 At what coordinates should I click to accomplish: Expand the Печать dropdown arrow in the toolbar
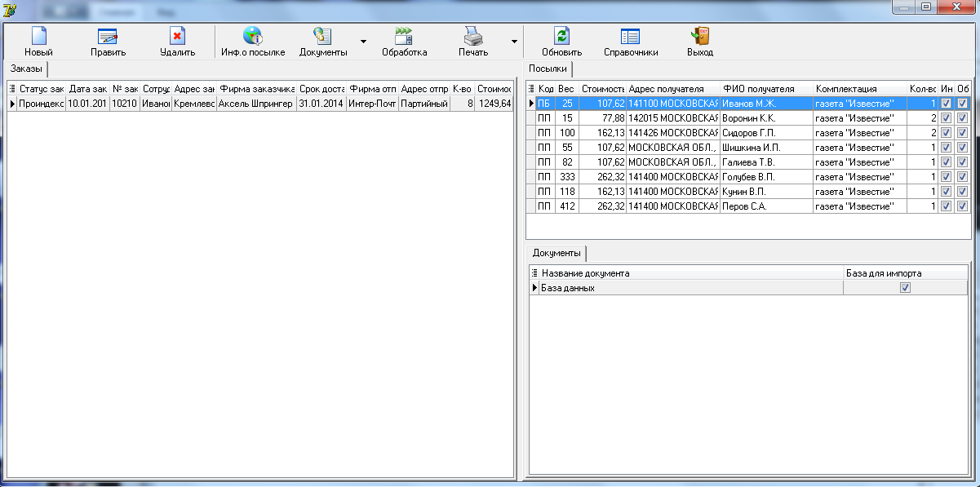(x=514, y=41)
